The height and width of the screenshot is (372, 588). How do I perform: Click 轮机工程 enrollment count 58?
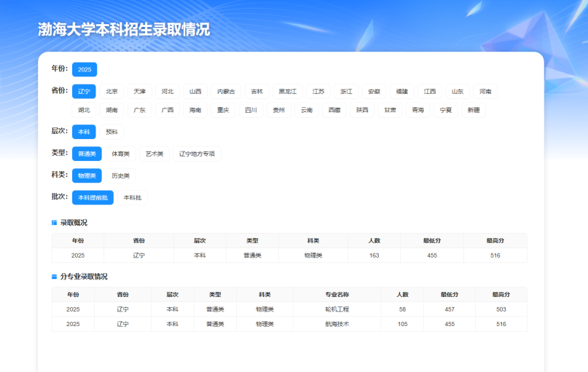click(x=402, y=309)
